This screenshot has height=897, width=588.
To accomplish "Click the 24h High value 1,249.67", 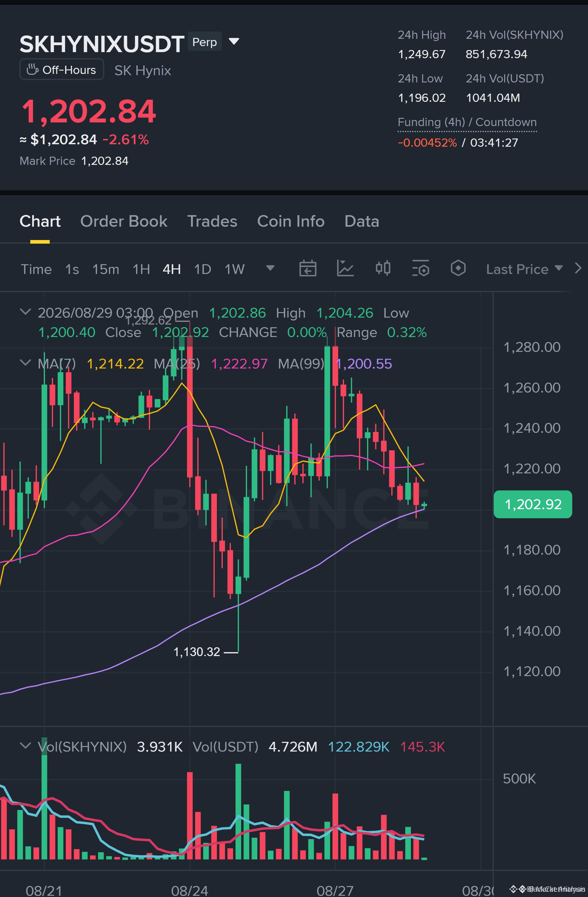I will (x=422, y=54).
